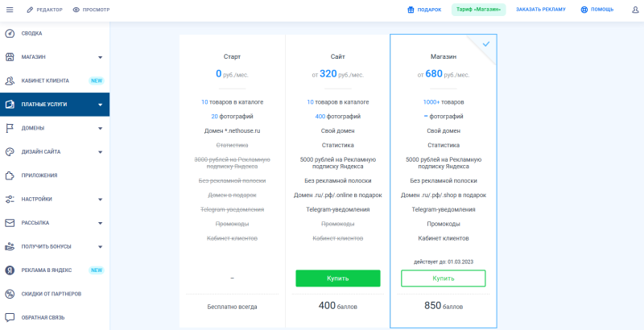Screen dimensions: 644x330
Task: Click Купить on the Магазин plan
Action: [x=444, y=278]
